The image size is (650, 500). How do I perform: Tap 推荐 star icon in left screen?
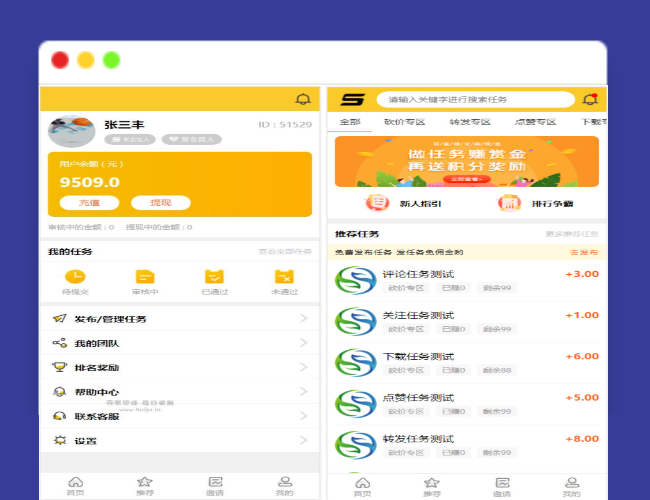[145, 482]
